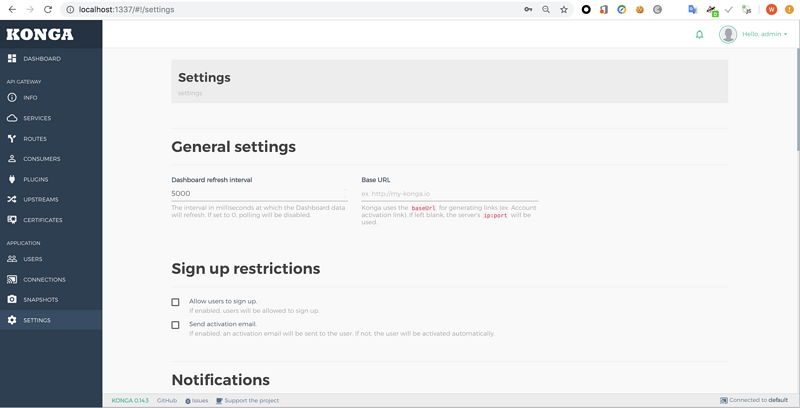
Task: Click the notifications bell icon
Action: pos(699,34)
